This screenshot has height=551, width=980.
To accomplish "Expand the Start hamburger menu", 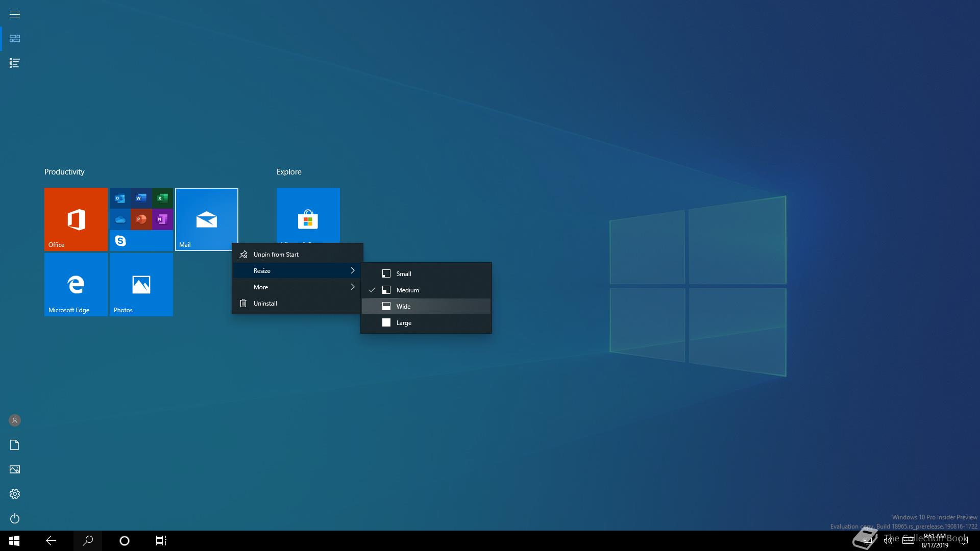I will coord(15,14).
